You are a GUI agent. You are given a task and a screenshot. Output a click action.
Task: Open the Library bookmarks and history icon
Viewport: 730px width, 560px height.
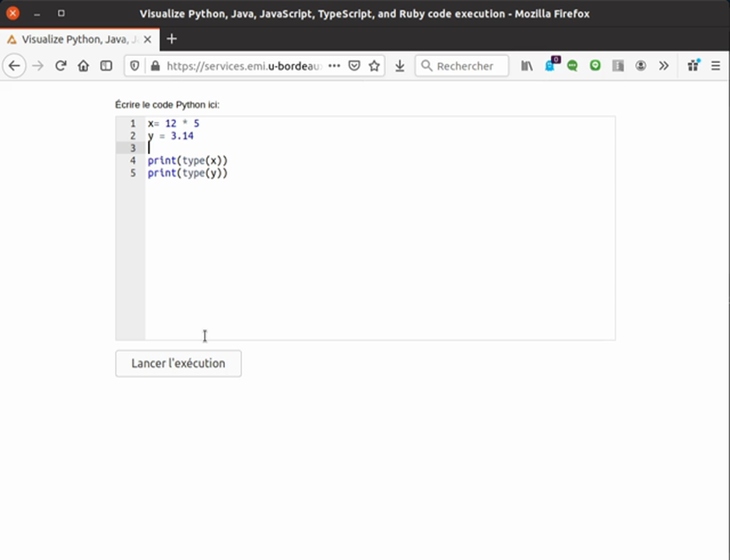pos(527,66)
